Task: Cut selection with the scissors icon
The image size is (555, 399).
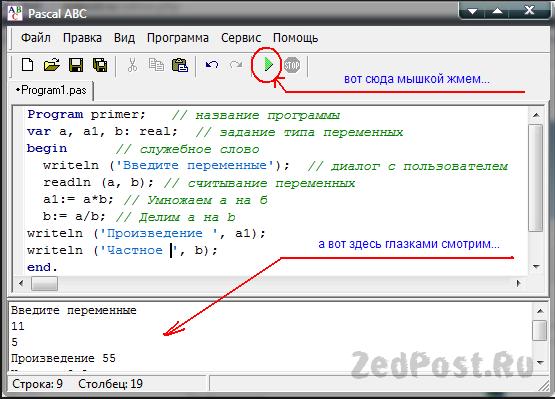Action: [x=132, y=65]
